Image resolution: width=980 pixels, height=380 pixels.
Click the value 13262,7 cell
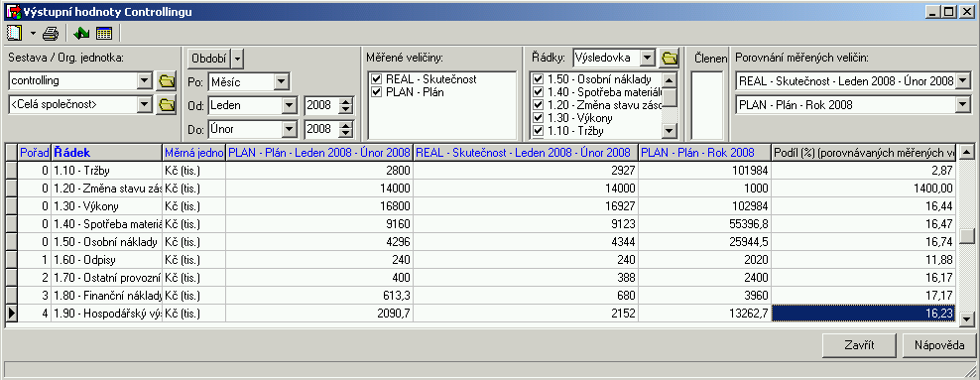click(x=705, y=314)
